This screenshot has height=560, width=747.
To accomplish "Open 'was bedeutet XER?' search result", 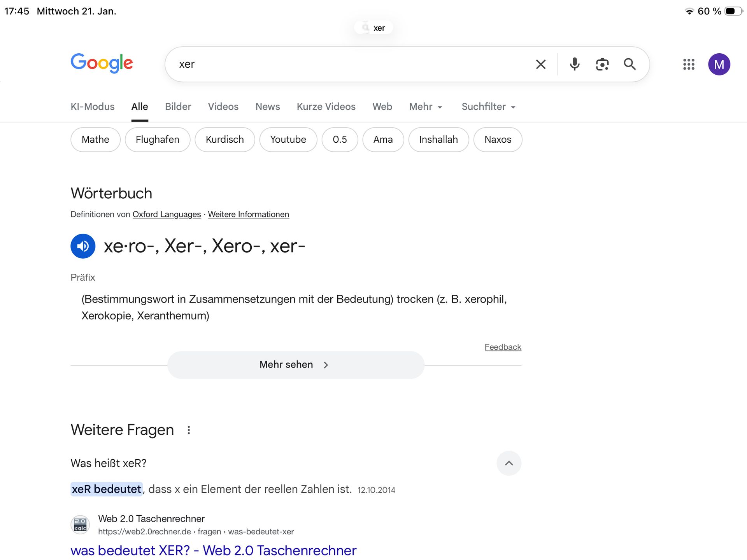I will (x=213, y=550).
